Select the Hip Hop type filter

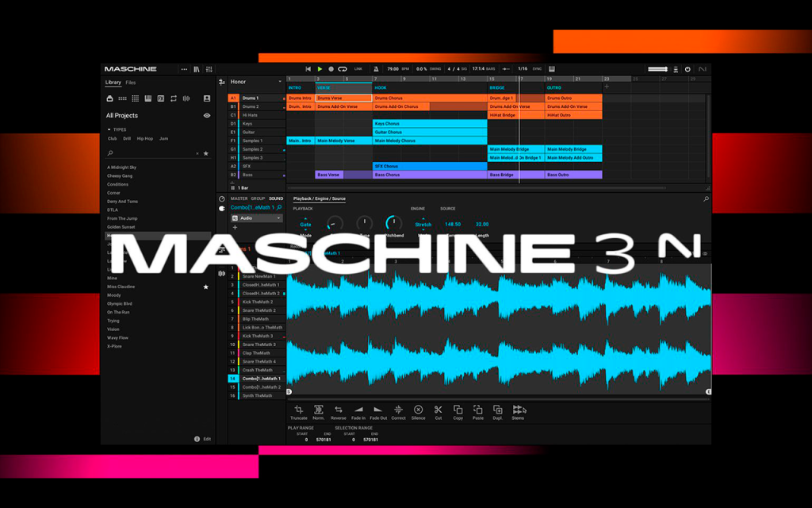click(145, 139)
